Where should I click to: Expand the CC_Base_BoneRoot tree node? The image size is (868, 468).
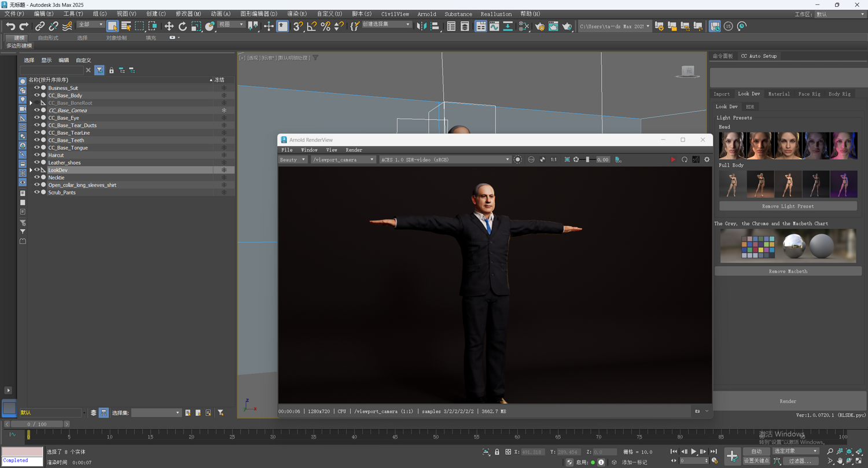(x=31, y=103)
